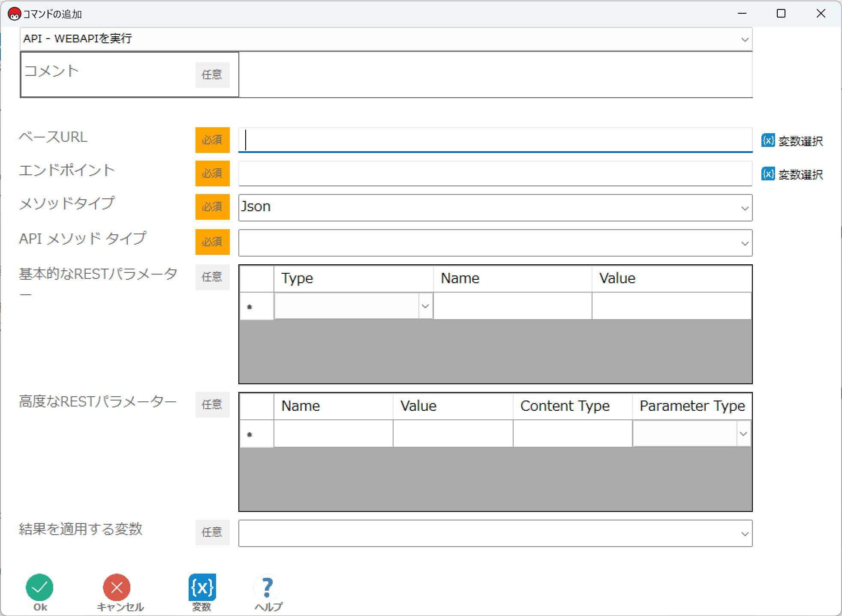Click the ヘルプ question mark icon
The width and height of the screenshot is (842, 616).
(267, 587)
